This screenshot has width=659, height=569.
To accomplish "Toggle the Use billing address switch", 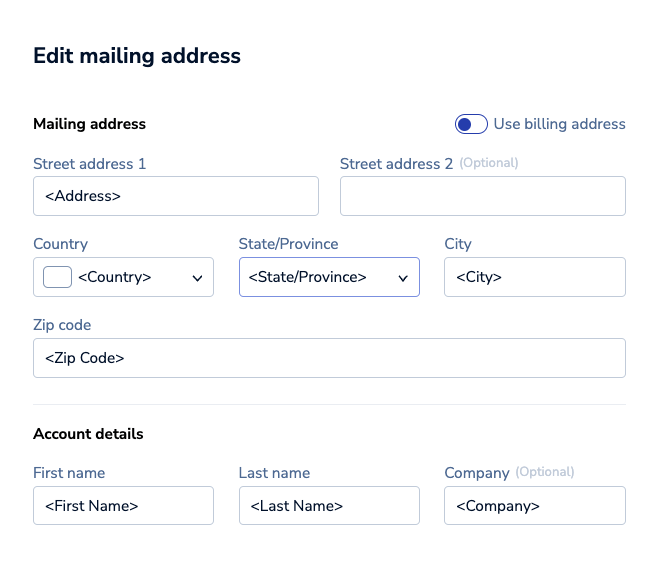I will click(x=471, y=124).
